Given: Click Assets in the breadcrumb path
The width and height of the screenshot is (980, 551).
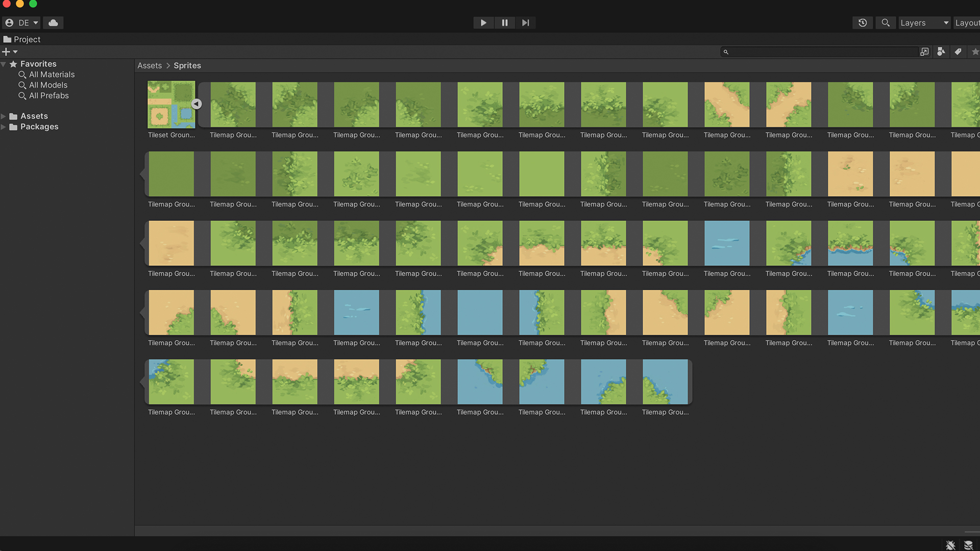Looking at the screenshot, I should point(150,65).
